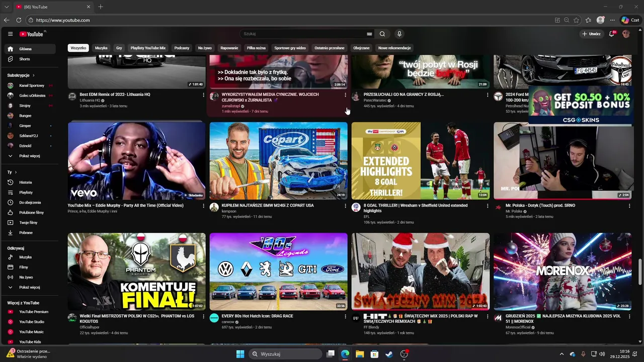This screenshot has width=644, height=362.
Task: Open Shorts in the sidebar
Action: [x=31, y=59]
